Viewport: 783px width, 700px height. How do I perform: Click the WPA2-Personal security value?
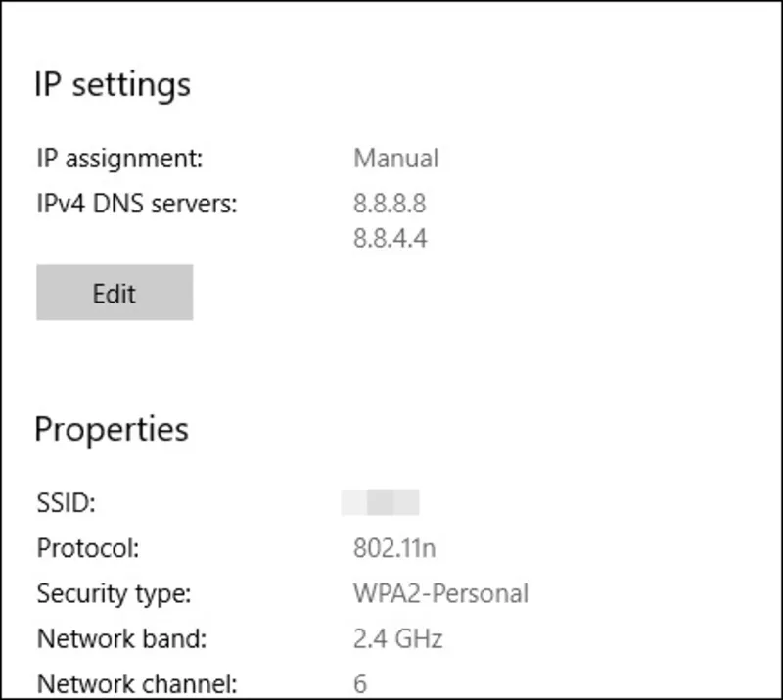pos(440,593)
